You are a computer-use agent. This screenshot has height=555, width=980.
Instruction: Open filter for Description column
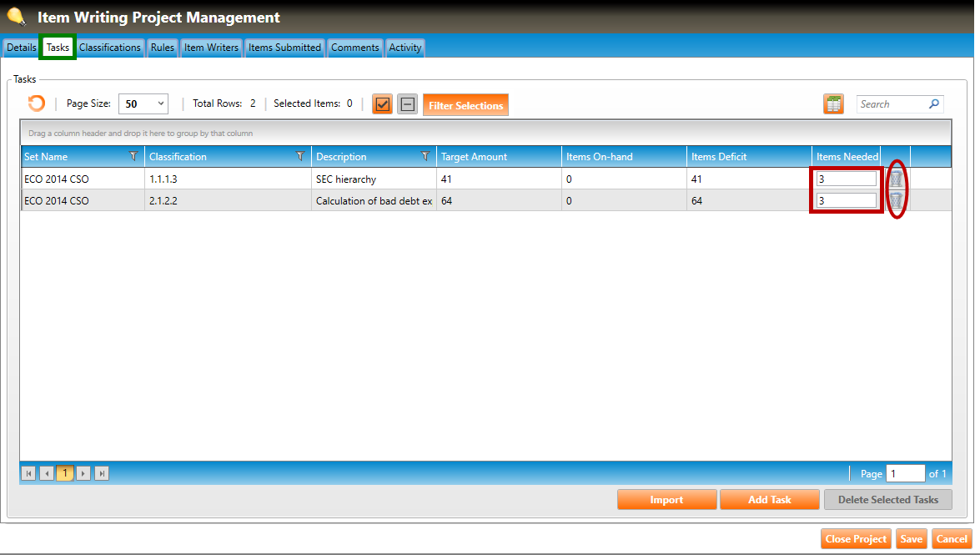[425, 156]
